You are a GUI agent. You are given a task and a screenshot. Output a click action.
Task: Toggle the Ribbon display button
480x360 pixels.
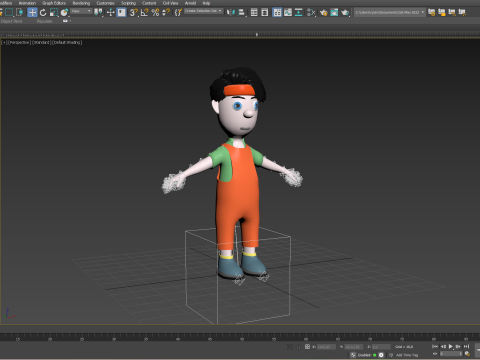pyautogui.click(x=277, y=12)
